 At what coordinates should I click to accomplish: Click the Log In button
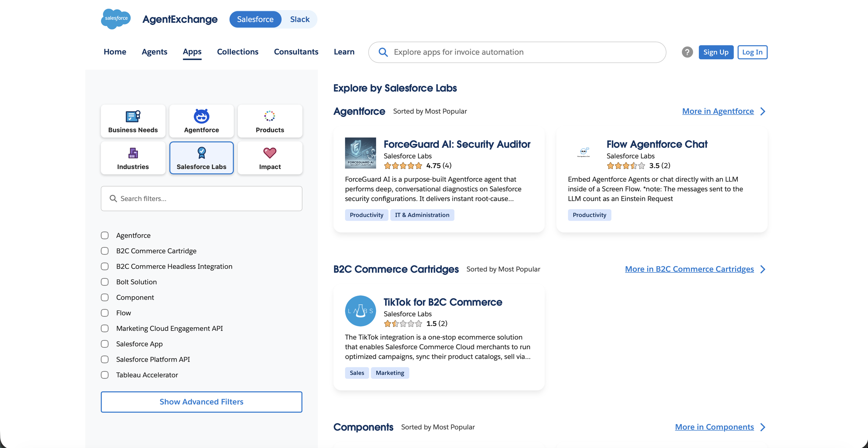click(752, 52)
